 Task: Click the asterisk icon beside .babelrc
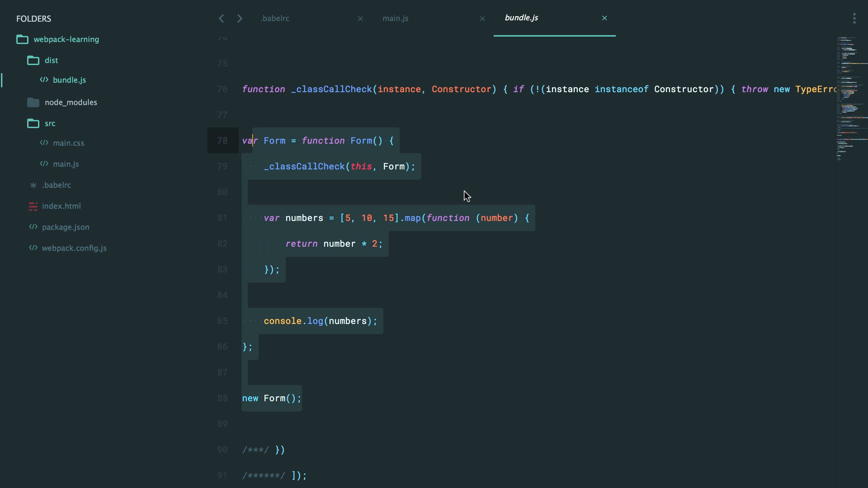33,185
